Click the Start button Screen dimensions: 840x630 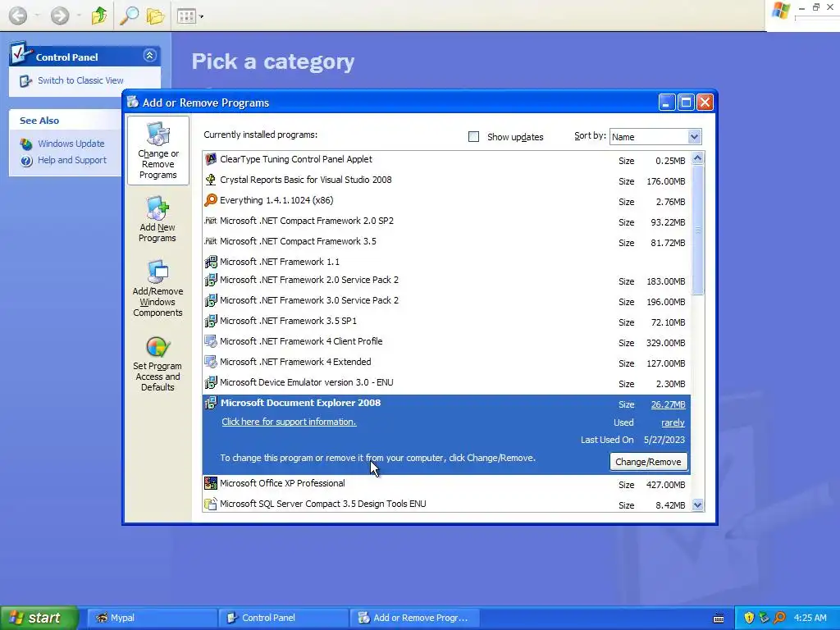[x=39, y=618]
